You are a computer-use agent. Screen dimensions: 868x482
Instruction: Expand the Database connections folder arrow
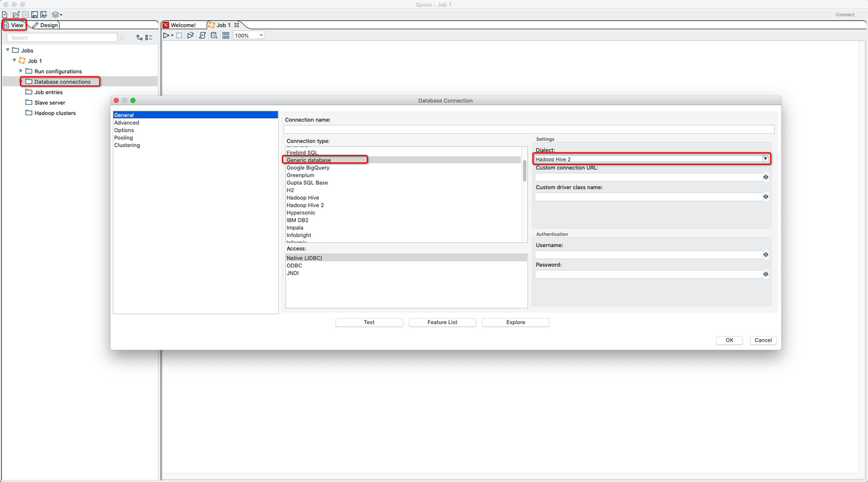[x=22, y=81]
